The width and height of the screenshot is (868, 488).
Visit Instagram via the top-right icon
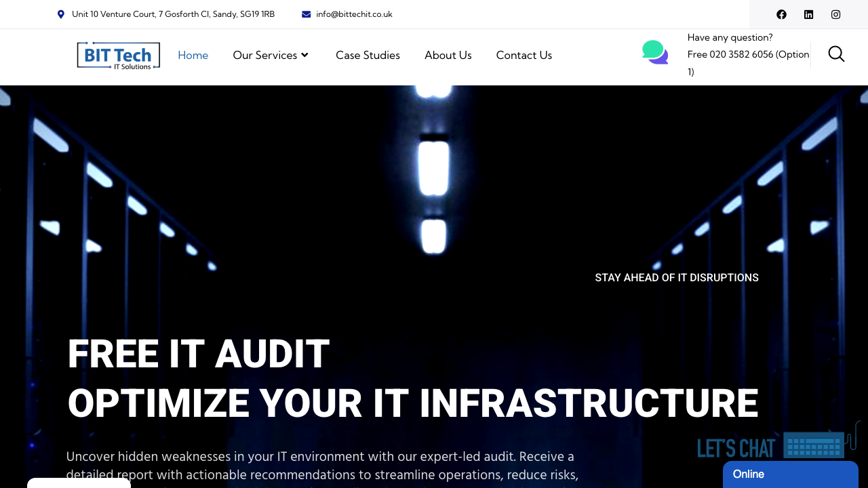[x=835, y=14]
